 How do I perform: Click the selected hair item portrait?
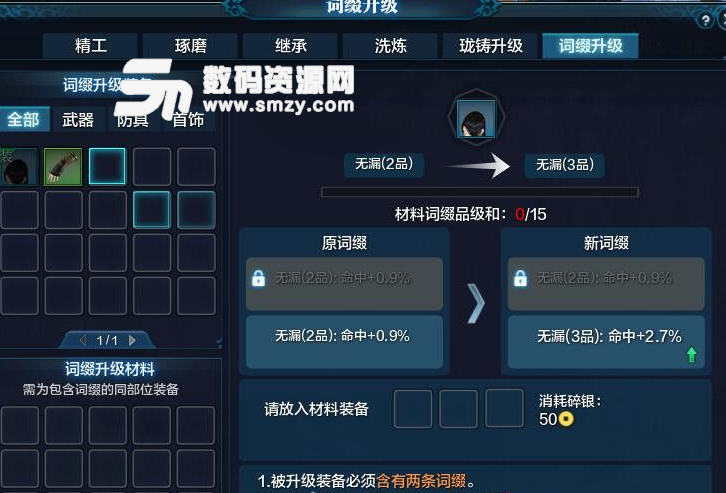coord(476,119)
